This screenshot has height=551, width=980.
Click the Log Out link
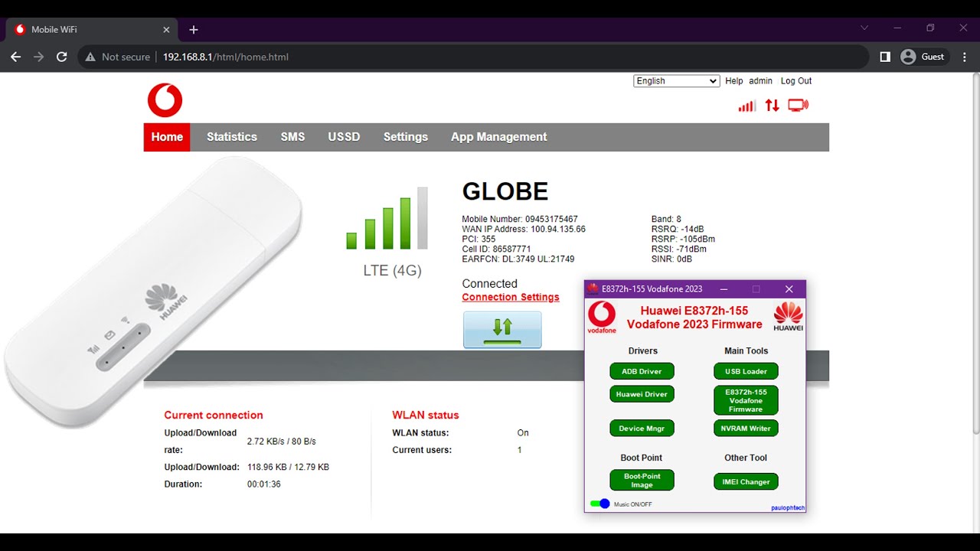(796, 81)
